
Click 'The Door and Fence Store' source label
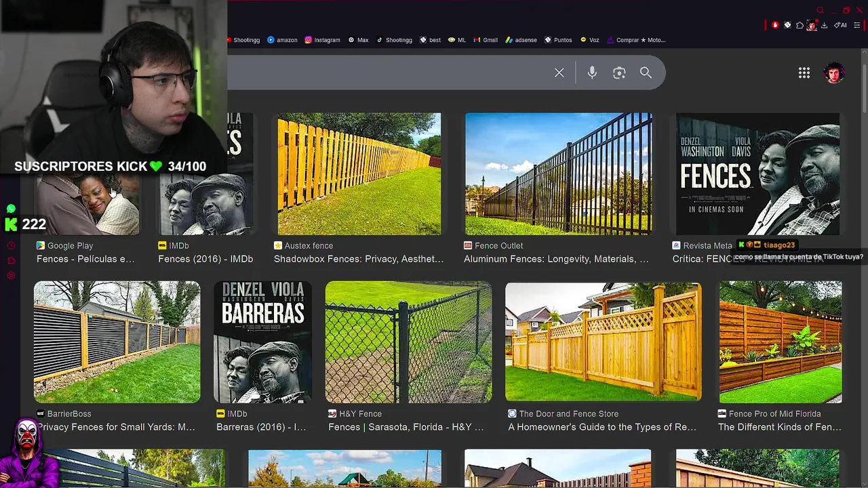pyautogui.click(x=568, y=414)
